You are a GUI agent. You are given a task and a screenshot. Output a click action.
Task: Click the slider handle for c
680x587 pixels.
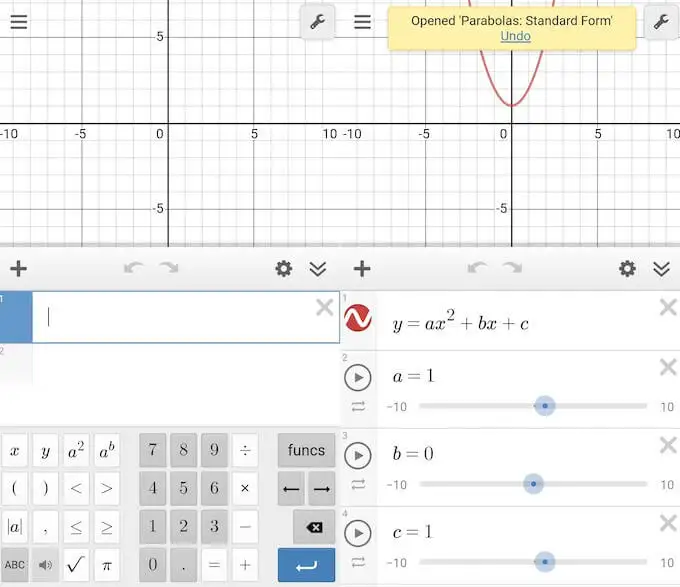click(545, 562)
